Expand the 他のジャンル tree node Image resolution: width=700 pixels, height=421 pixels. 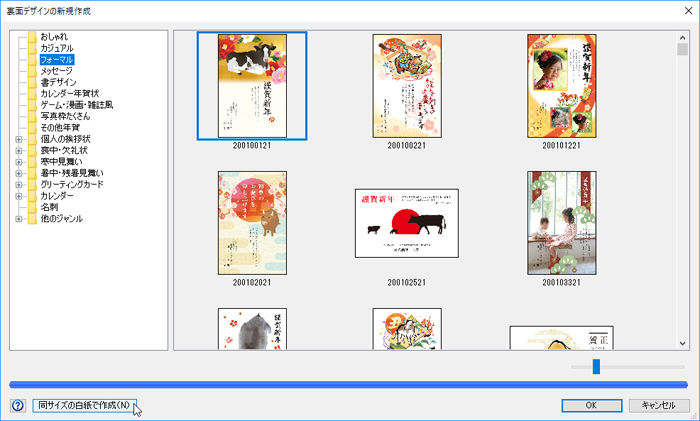point(18,218)
